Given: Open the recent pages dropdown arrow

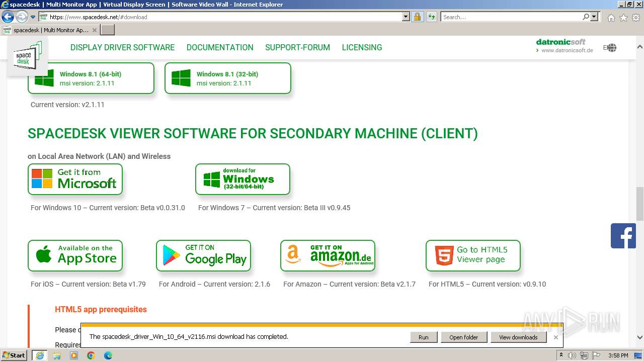Looking at the screenshot, I should [33, 17].
